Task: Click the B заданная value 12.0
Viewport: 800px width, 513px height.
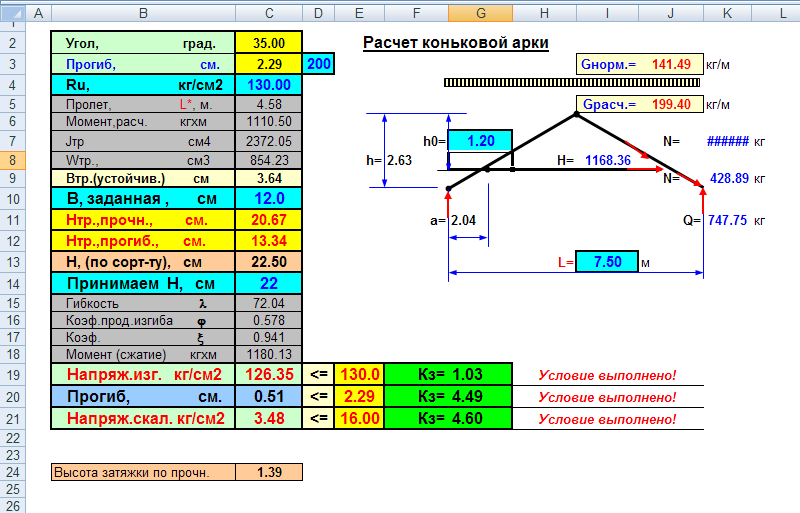Action: [x=269, y=199]
